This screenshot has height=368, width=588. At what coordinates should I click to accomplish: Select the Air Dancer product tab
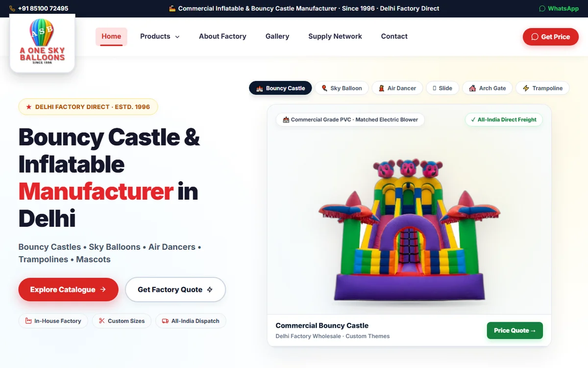pyautogui.click(x=397, y=88)
